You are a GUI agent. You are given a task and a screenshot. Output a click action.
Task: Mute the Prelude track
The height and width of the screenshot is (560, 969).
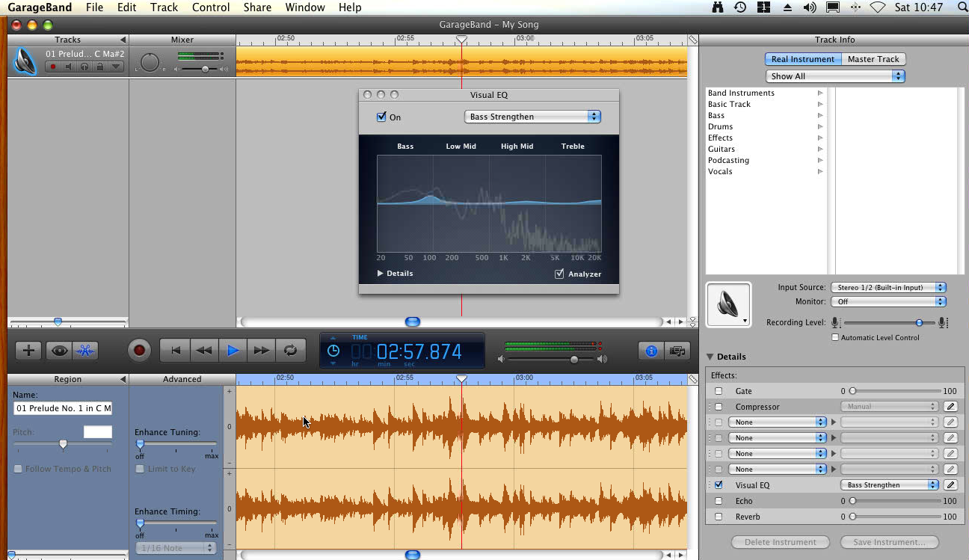[68, 67]
